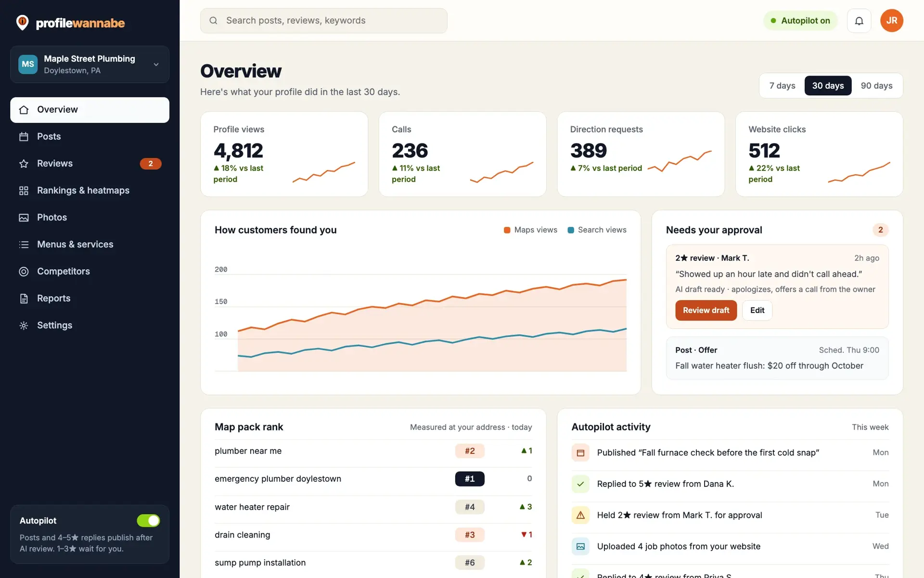The height and width of the screenshot is (578, 924).
Task: Click the Menus & services list icon
Action: pyautogui.click(x=24, y=245)
